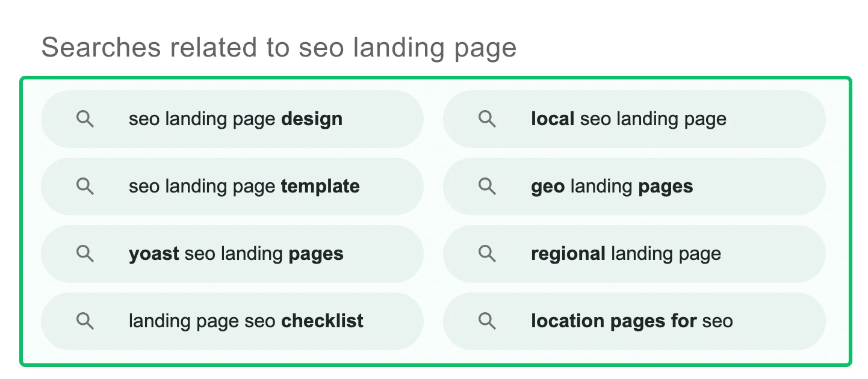The width and height of the screenshot is (868, 379).
Task: Click the magnifier beside 'landing page seo checklist'
Action: (85, 321)
